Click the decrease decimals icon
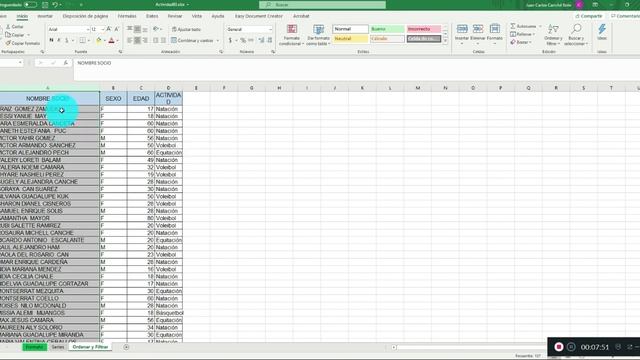 pos(270,40)
